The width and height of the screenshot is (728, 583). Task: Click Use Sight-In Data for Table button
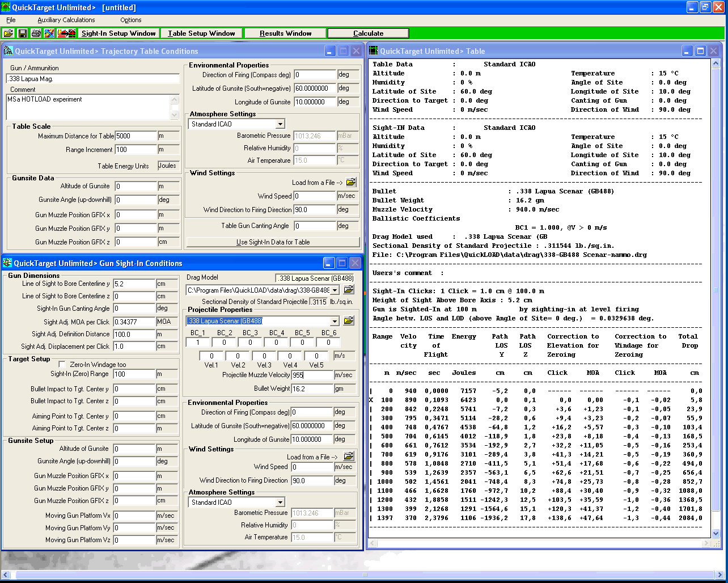(273, 242)
